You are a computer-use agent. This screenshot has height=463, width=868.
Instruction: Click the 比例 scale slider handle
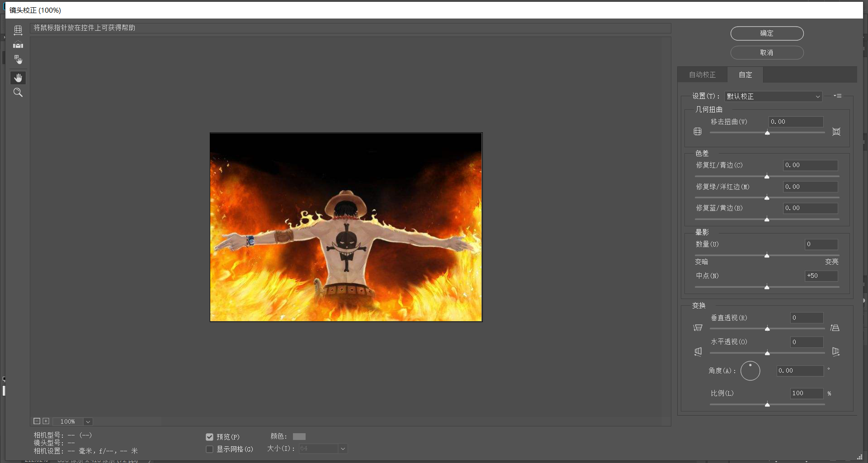(x=767, y=405)
